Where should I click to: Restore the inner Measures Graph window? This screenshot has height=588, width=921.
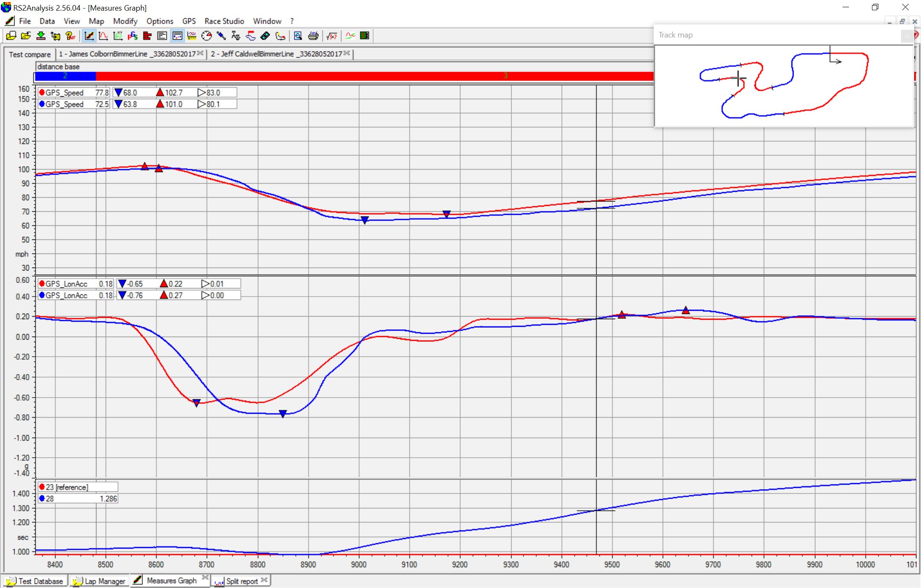(x=902, y=21)
